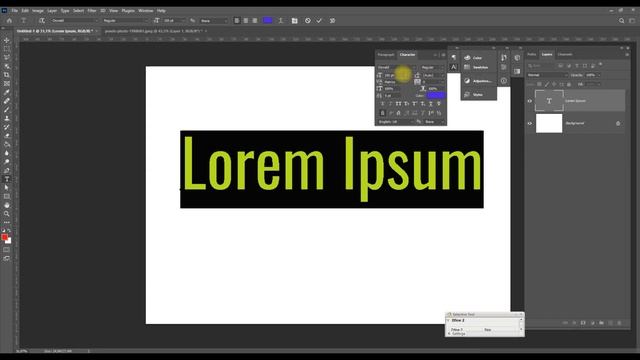Open the Window menu

tap(146, 11)
